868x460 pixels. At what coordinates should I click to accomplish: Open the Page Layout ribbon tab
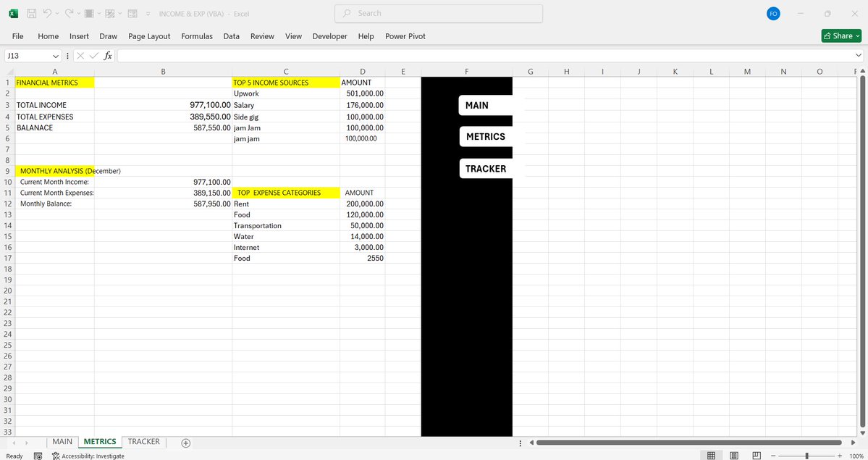point(149,36)
